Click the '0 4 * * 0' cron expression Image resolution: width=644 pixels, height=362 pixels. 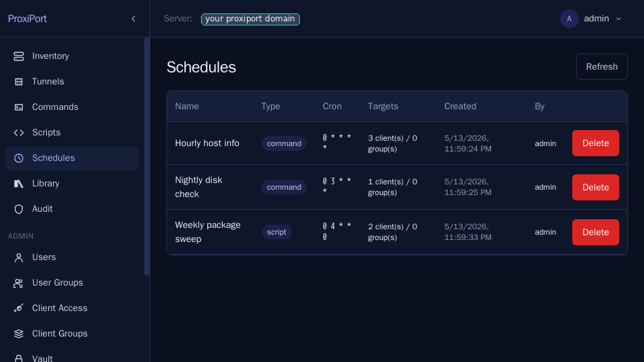(337, 232)
